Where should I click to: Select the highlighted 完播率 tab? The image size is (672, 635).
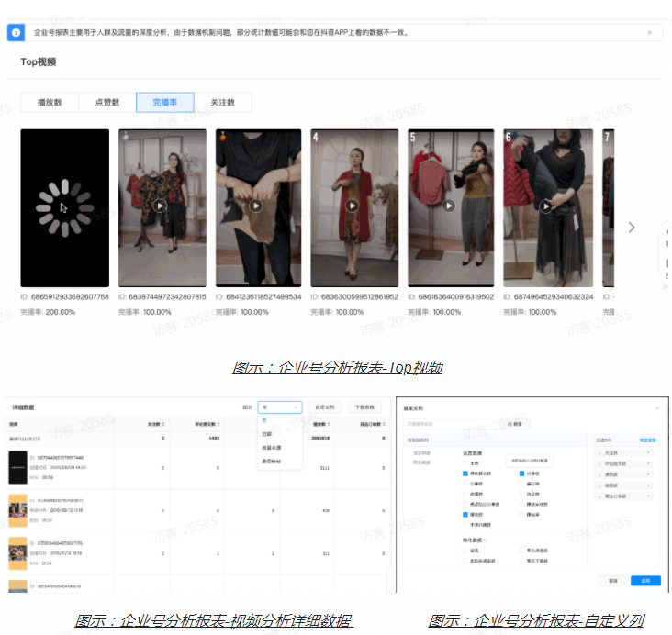[165, 103]
